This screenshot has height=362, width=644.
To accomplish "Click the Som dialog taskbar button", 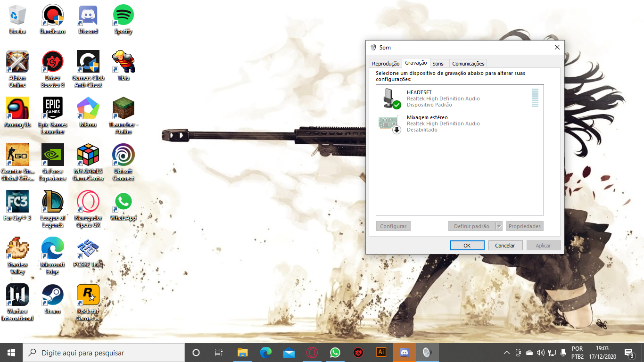I will point(427,353).
